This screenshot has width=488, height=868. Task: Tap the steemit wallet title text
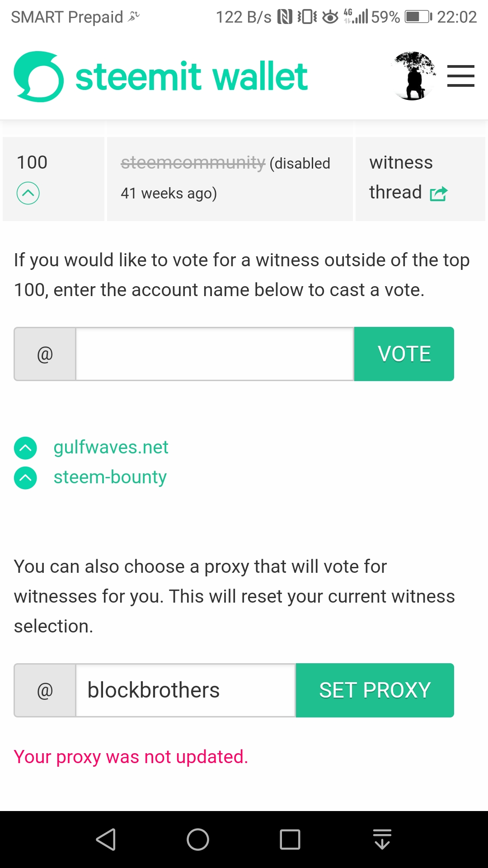point(192,77)
